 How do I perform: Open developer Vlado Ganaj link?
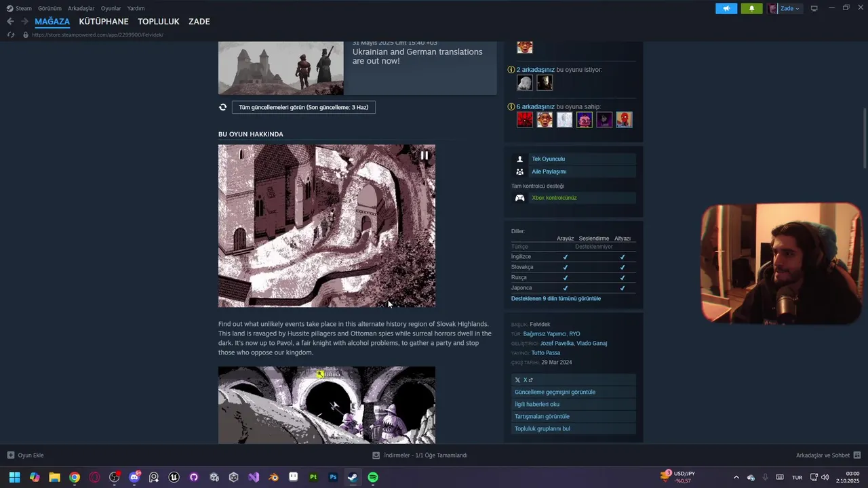click(x=592, y=344)
